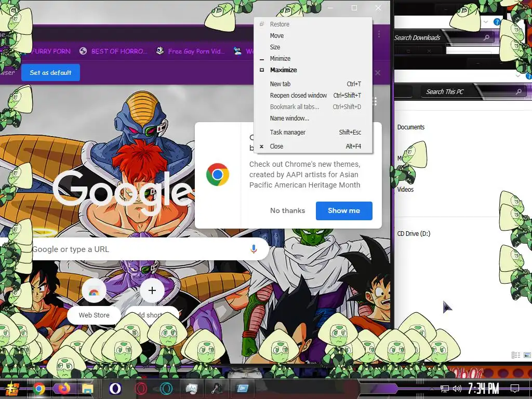Click the globe icon of BEST OF HORRO bookmark

[83, 51]
